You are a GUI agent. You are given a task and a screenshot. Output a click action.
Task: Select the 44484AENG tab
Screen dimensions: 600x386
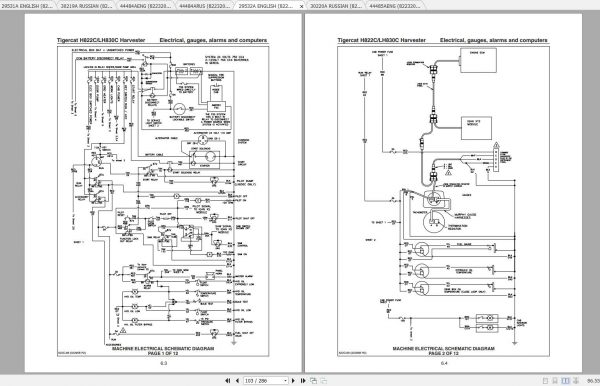(145, 6)
